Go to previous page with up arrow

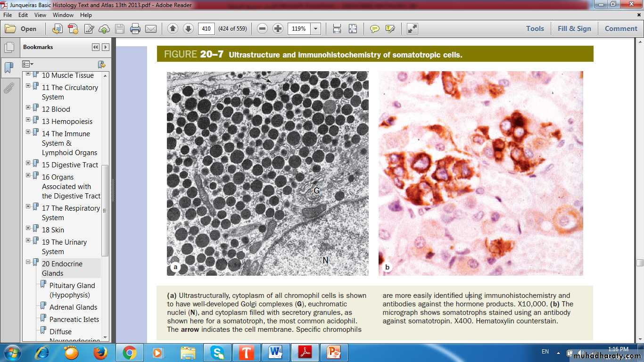(173, 29)
